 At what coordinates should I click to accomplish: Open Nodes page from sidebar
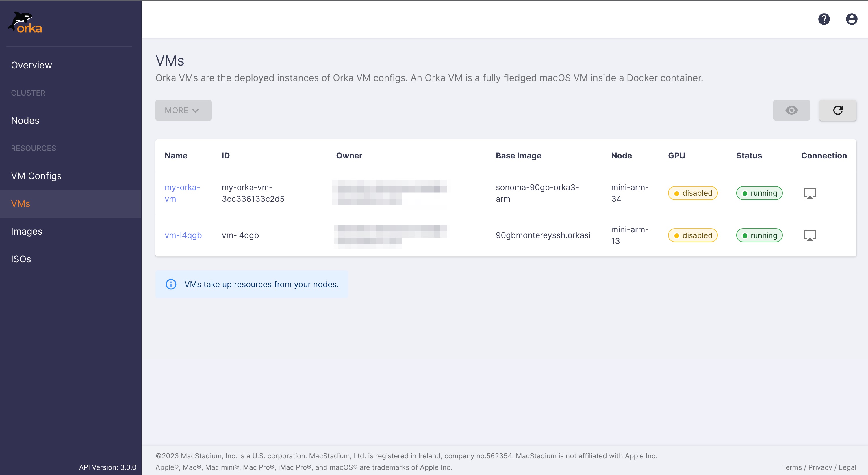pyautogui.click(x=25, y=121)
